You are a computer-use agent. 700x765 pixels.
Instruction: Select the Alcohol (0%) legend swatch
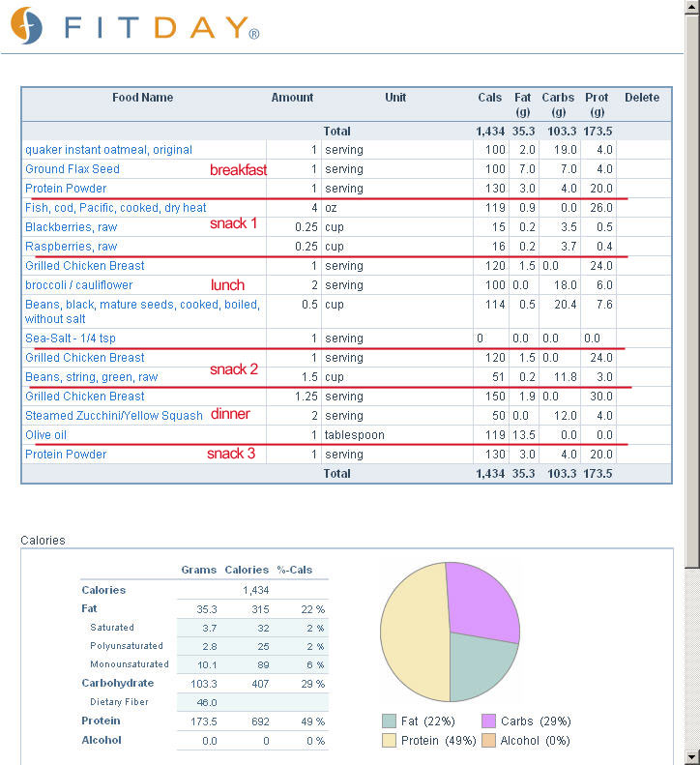click(x=488, y=741)
